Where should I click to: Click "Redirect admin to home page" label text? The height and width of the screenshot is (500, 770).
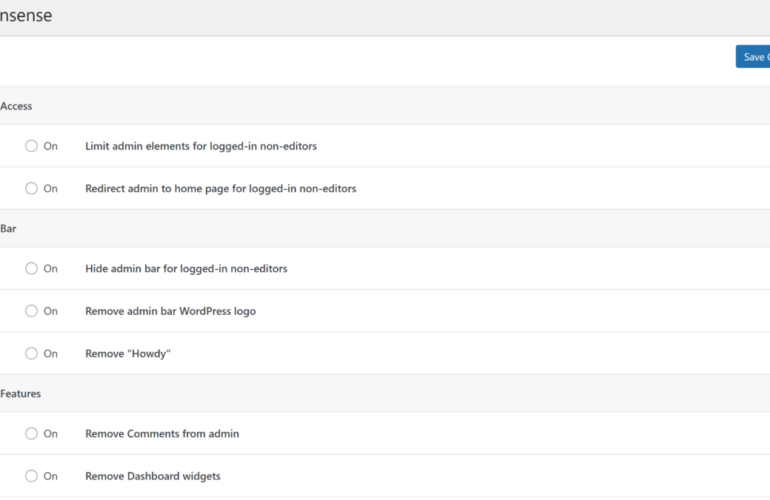220,188
